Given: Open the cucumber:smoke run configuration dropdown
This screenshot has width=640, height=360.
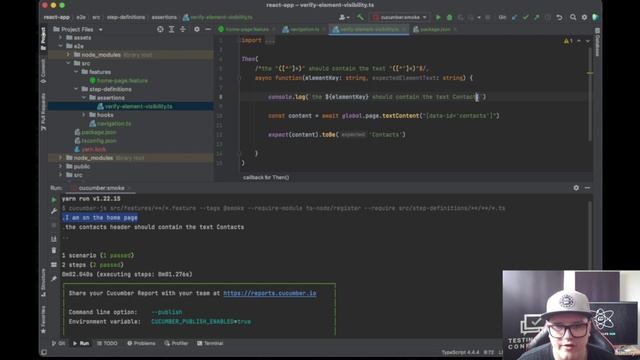Looking at the screenshot, I should click(x=400, y=18).
